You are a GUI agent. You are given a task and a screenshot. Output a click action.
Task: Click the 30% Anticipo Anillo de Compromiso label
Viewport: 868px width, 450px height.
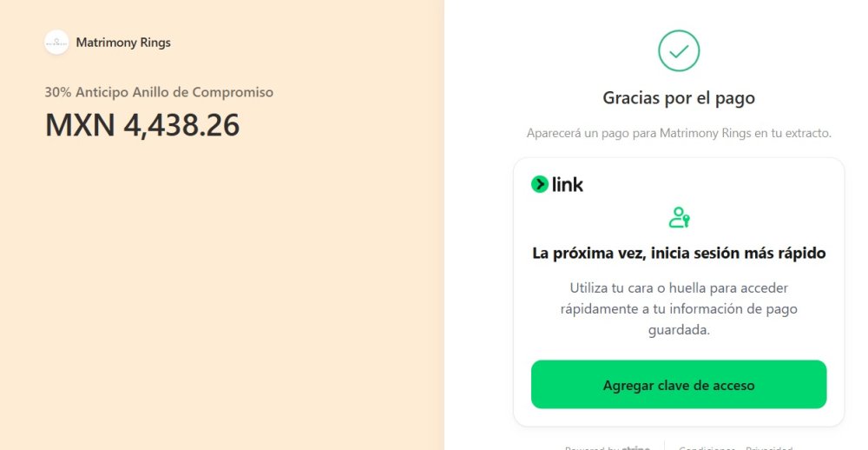(159, 92)
